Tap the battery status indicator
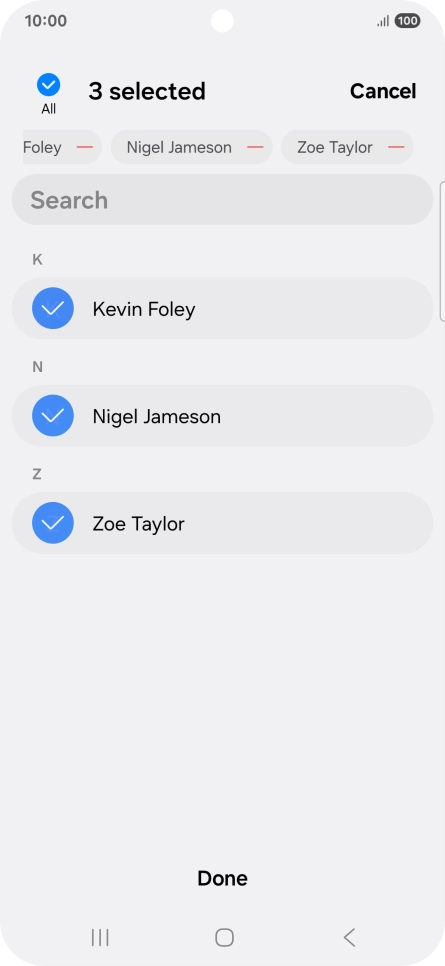 [407, 21]
